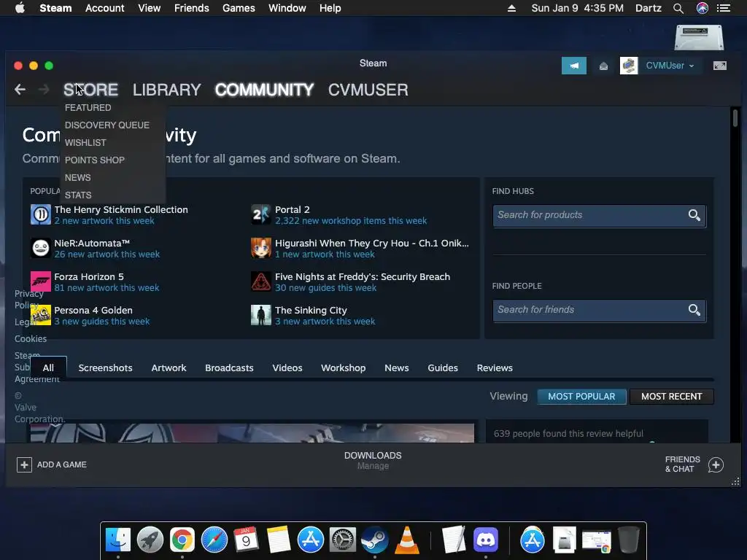Click the Steam icon in the dock
This screenshot has height=560, width=747.
pos(374,540)
